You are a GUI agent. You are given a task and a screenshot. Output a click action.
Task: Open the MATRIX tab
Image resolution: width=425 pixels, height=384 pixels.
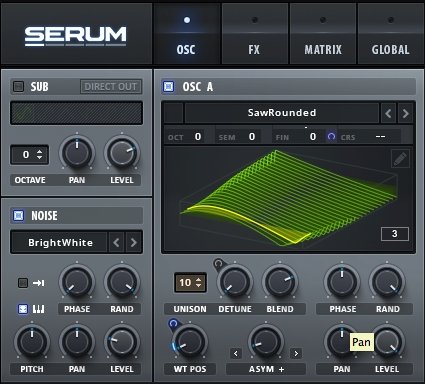pyautogui.click(x=323, y=33)
